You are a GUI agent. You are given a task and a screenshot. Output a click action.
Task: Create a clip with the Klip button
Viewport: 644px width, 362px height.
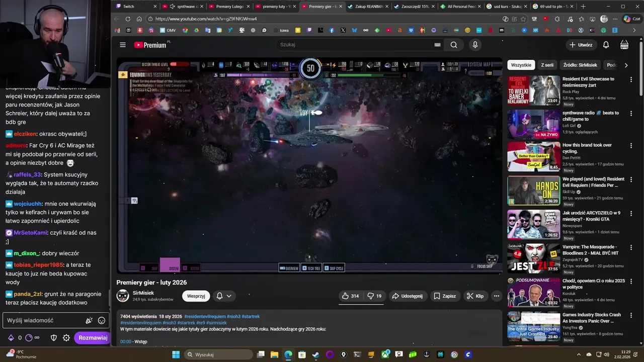475,296
